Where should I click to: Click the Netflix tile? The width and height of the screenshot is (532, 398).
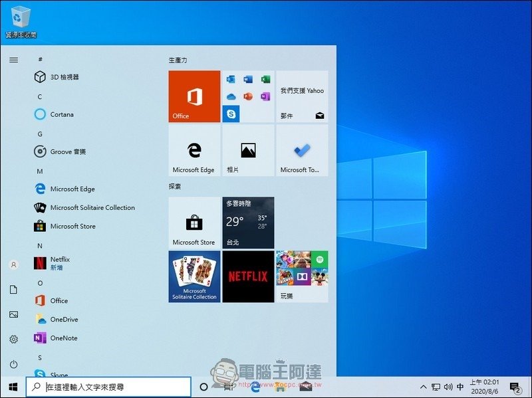248,276
